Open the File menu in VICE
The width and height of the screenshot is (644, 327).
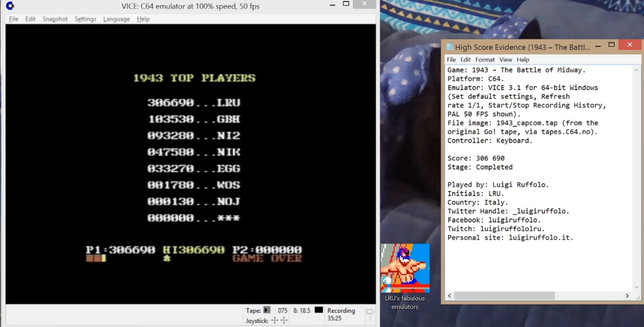14,19
